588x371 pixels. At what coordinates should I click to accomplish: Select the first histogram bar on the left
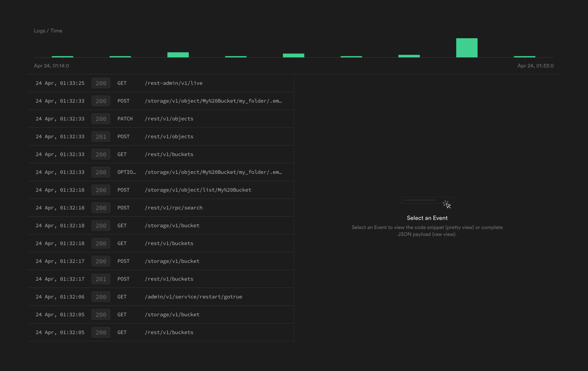pyautogui.click(x=62, y=57)
